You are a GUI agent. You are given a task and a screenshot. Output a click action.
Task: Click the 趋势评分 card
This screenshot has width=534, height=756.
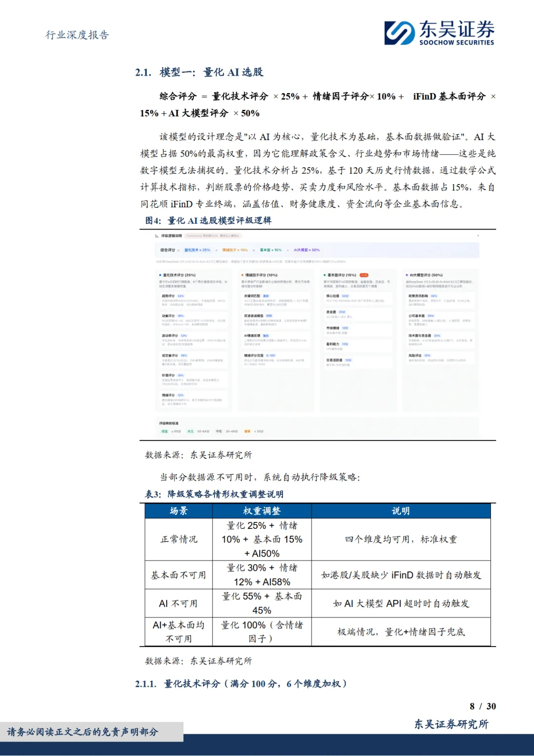(x=194, y=300)
